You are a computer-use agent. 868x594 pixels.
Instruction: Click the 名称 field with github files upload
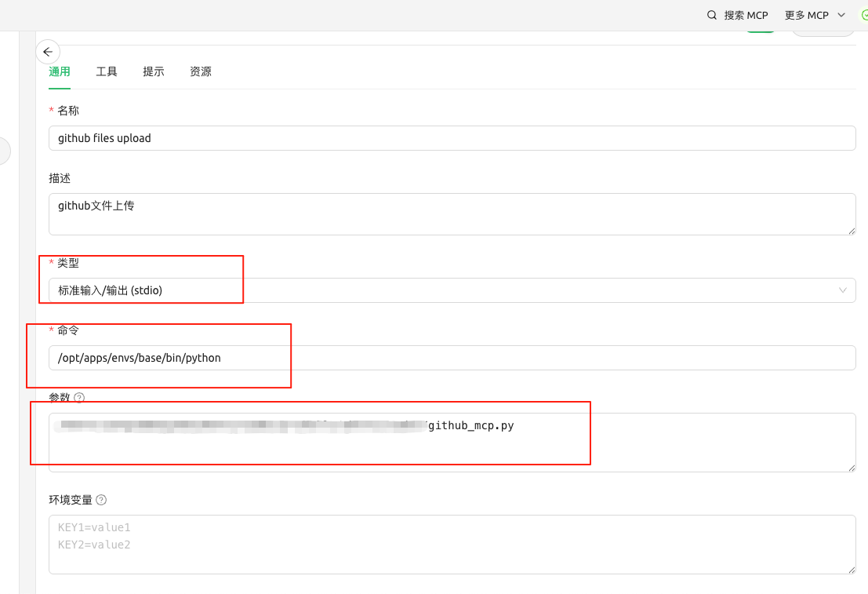coord(452,138)
